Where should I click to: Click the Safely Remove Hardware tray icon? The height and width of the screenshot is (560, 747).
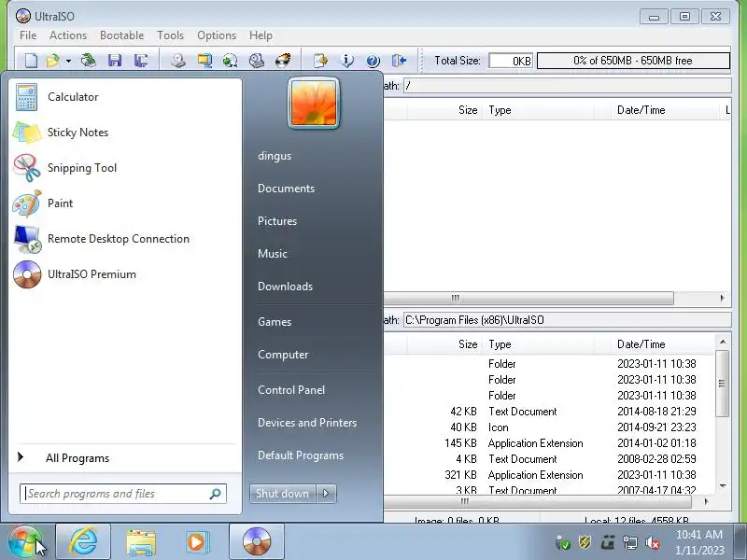(x=563, y=543)
